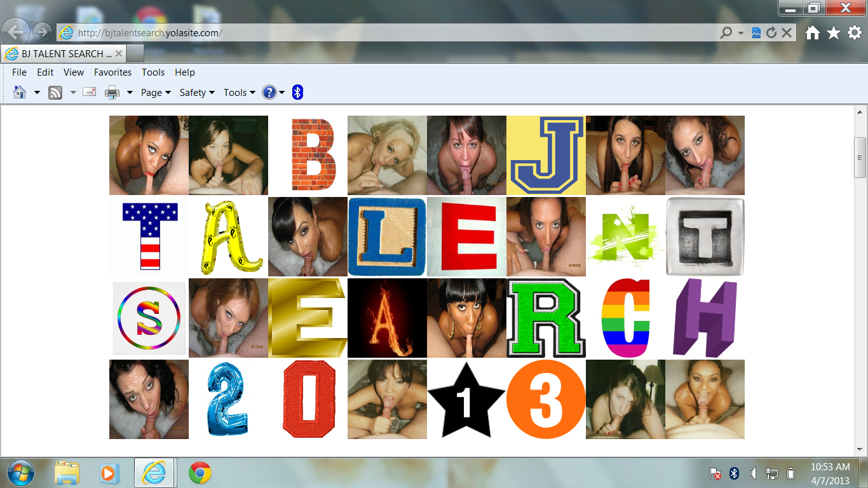Open the Favorites menu in menu bar
The height and width of the screenshot is (488, 868).
pyautogui.click(x=112, y=72)
